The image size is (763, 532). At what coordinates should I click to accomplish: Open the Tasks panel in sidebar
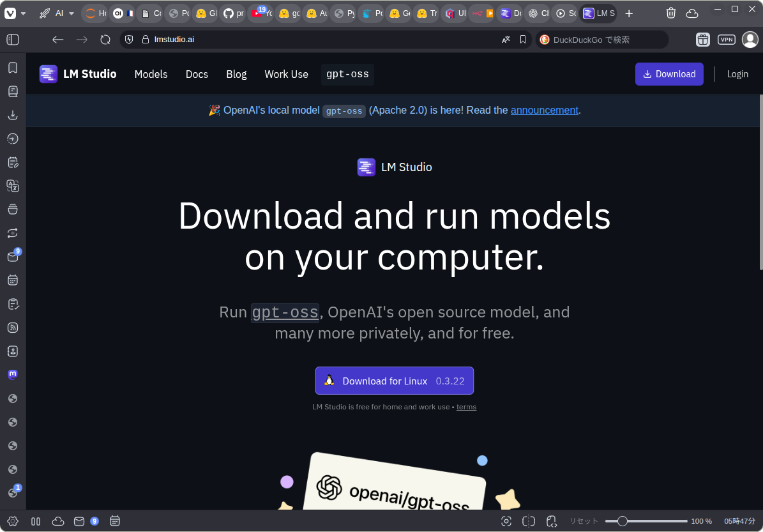(x=13, y=304)
